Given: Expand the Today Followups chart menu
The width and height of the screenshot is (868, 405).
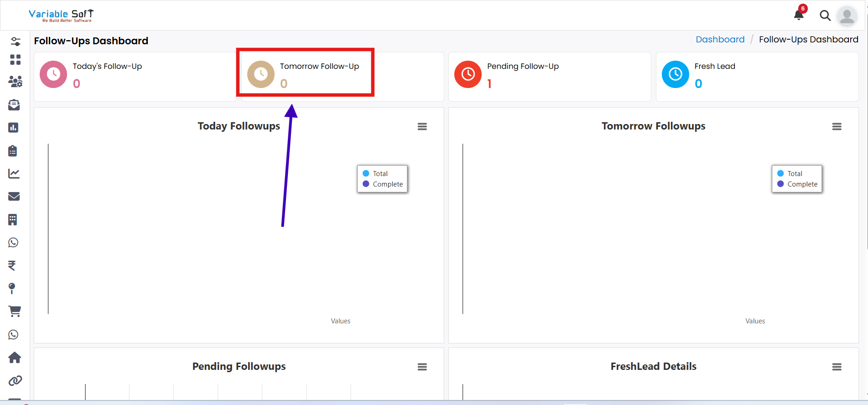Looking at the screenshot, I should [422, 127].
